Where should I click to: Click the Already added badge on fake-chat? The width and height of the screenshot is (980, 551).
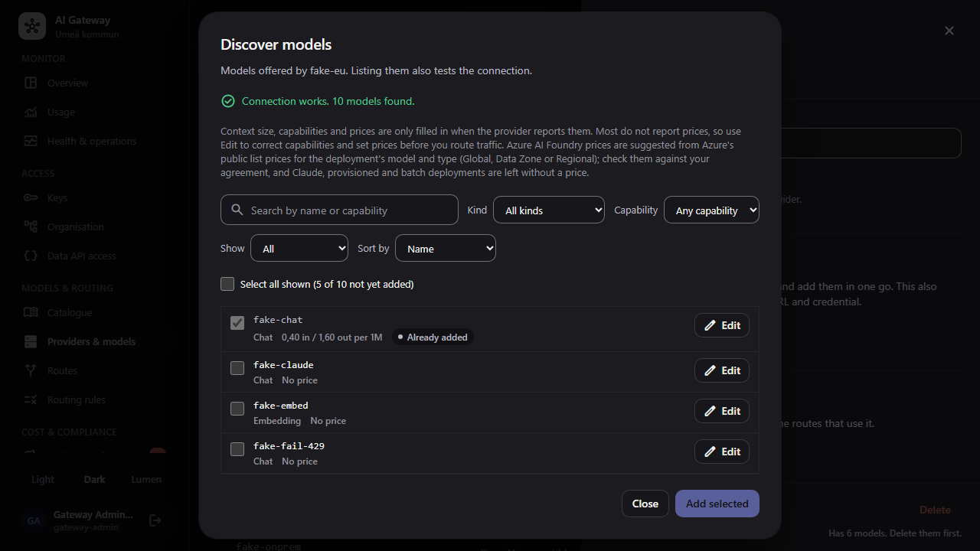pyautogui.click(x=433, y=337)
